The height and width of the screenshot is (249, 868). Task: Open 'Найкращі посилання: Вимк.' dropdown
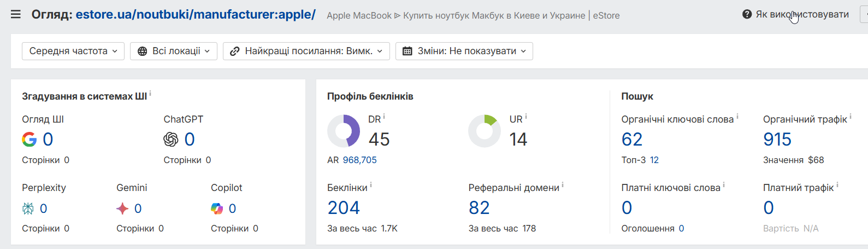[x=306, y=51]
